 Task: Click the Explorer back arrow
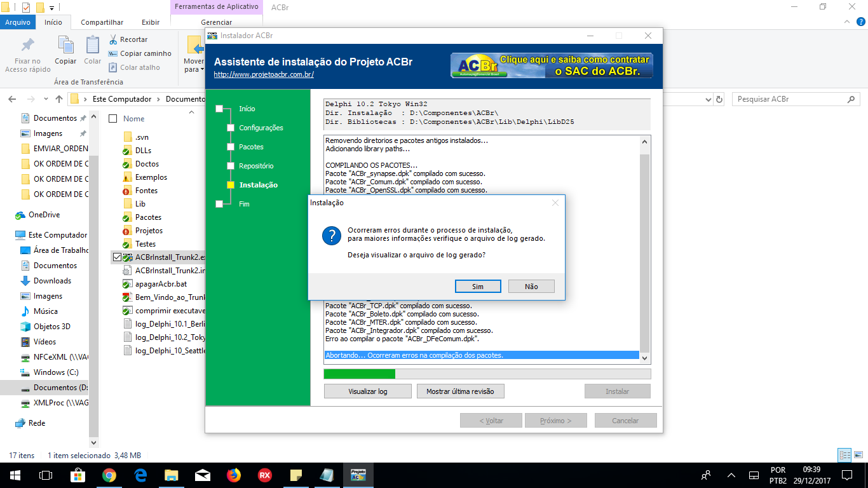12,99
